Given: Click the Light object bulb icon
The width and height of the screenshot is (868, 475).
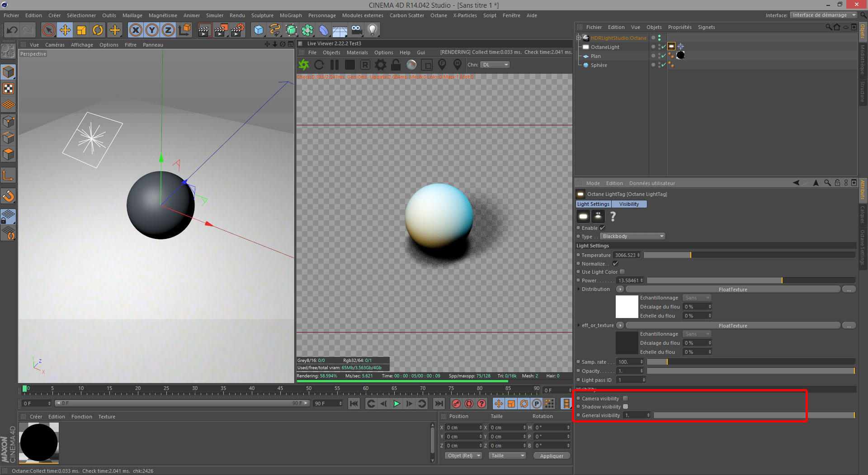Looking at the screenshot, I should click(x=373, y=30).
